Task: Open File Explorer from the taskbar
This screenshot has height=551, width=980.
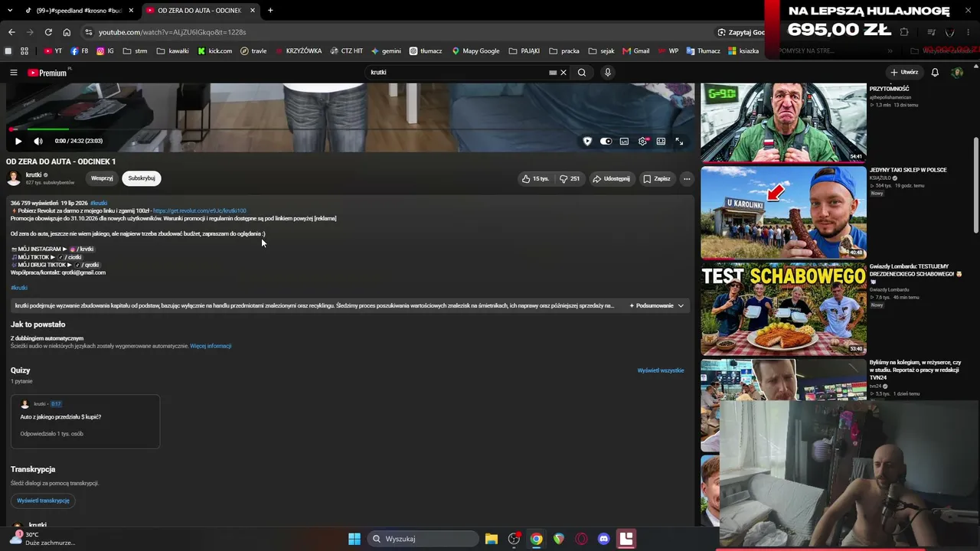Action: coord(492,539)
